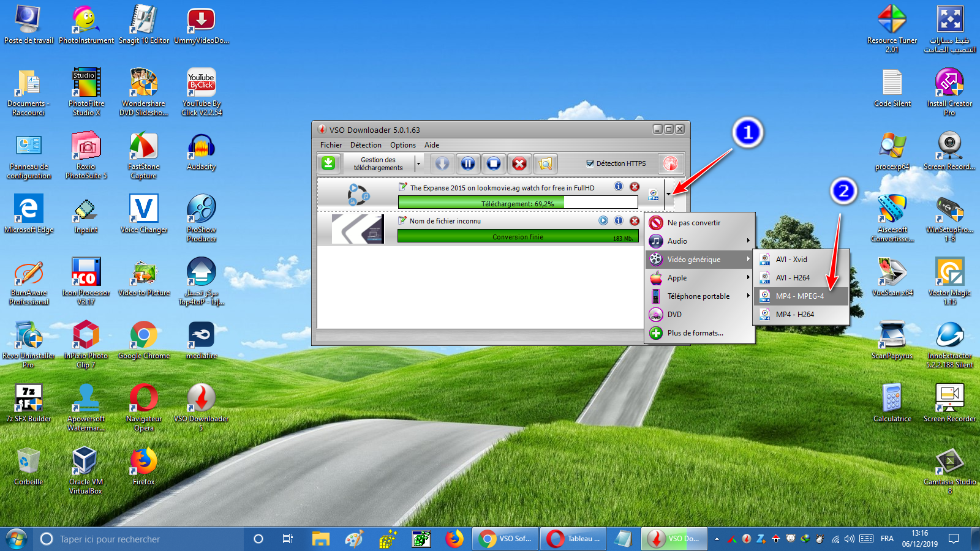980x551 pixels.
Task: Show hidden system tray icons arrow
Action: click(717, 539)
